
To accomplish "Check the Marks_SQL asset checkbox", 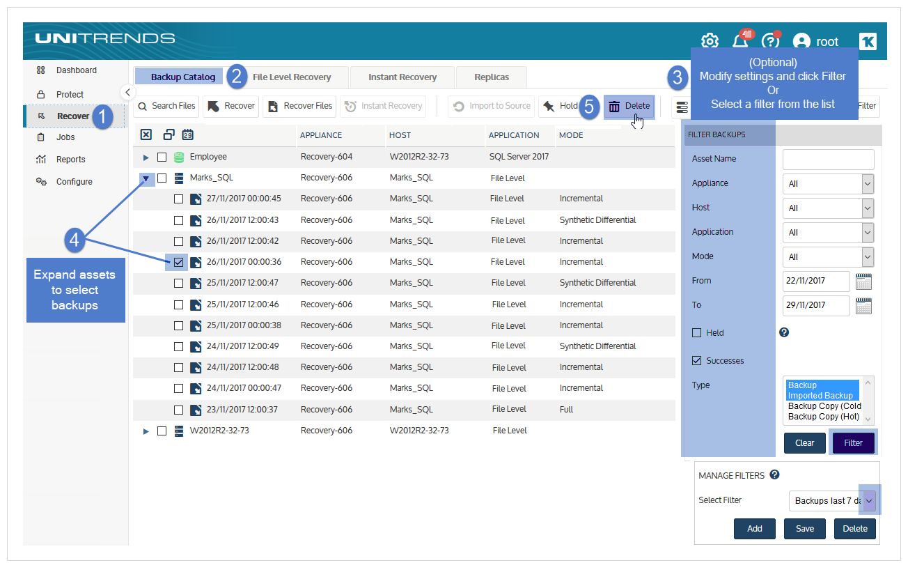I will (x=162, y=178).
